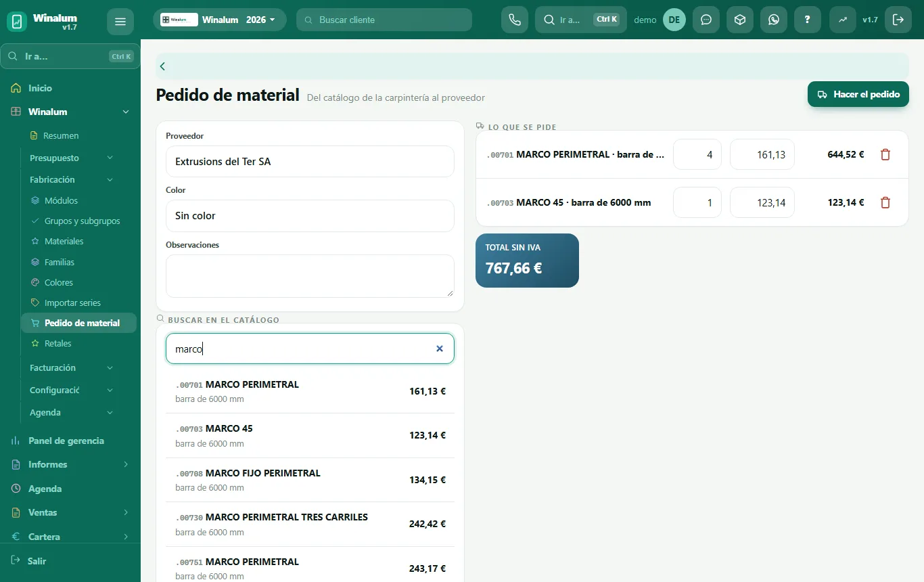The image size is (924, 582).
Task: Clear the catalog search text
Action: [x=440, y=349]
